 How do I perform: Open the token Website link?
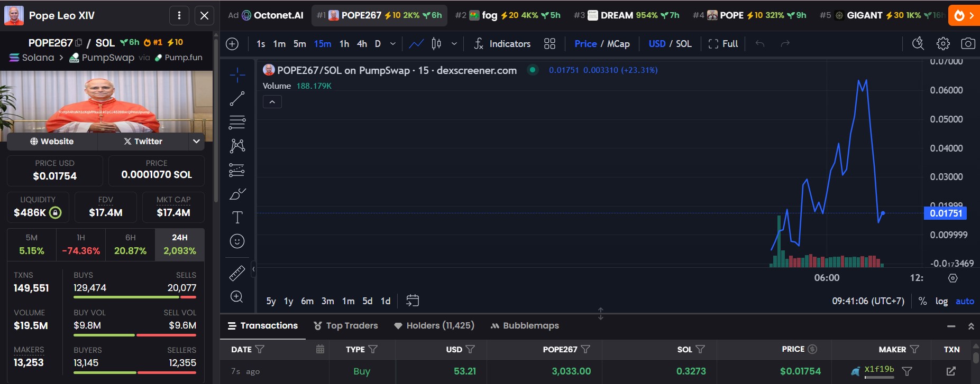click(x=52, y=142)
